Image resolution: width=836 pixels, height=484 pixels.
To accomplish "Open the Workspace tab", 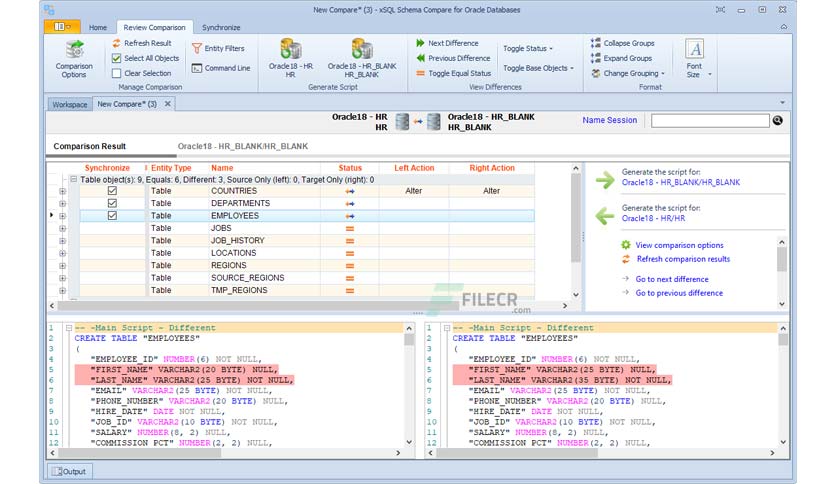I will click(70, 104).
